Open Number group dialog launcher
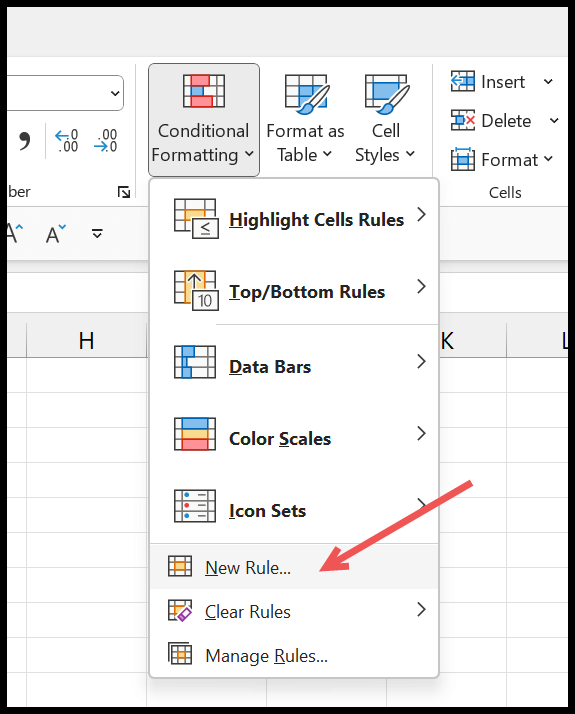The height and width of the screenshot is (714, 575). [x=124, y=192]
